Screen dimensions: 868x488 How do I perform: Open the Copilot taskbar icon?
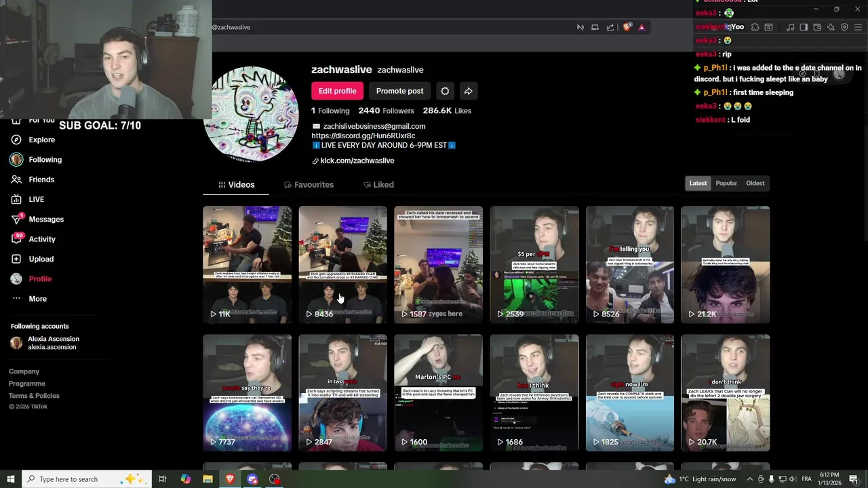(185, 479)
